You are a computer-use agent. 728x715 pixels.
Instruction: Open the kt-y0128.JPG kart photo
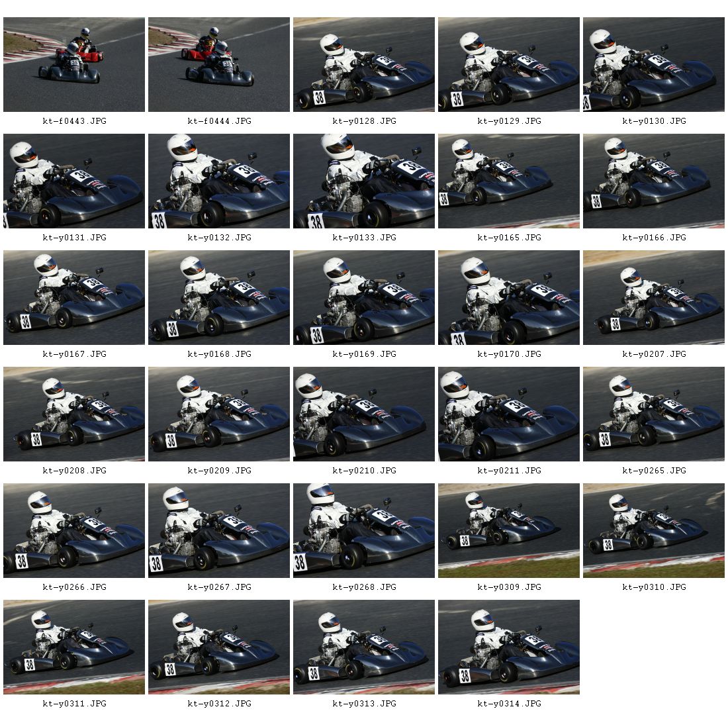(364, 65)
